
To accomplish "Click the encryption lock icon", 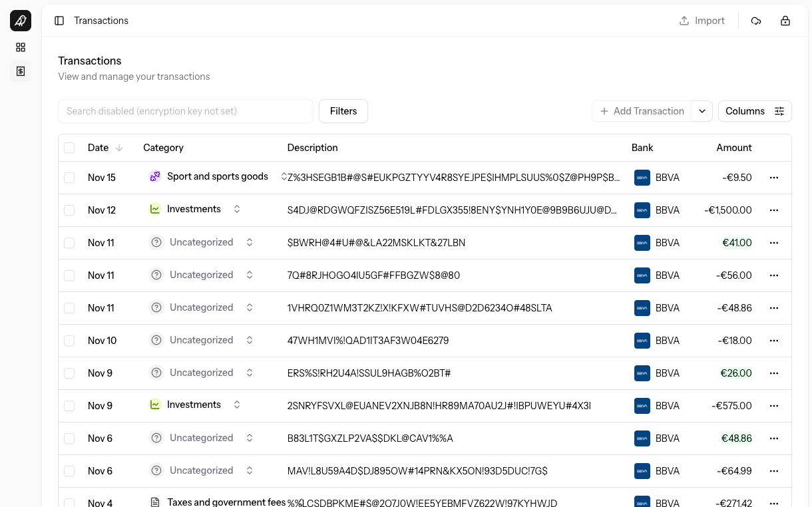I will pyautogui.click(x=785, y=21).
